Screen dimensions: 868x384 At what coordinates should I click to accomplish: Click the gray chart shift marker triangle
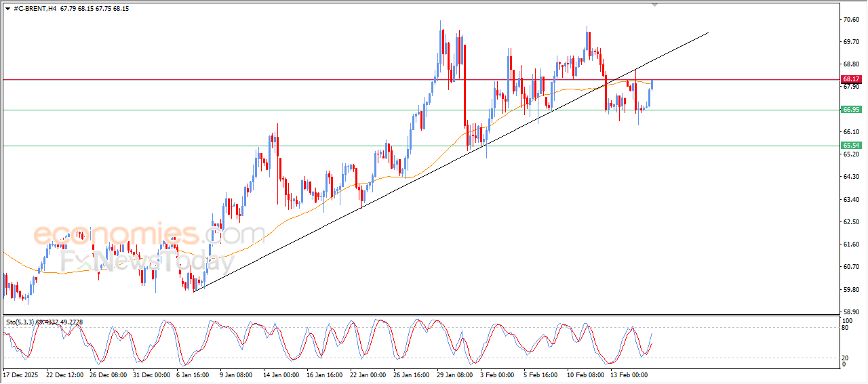[654, 5]
